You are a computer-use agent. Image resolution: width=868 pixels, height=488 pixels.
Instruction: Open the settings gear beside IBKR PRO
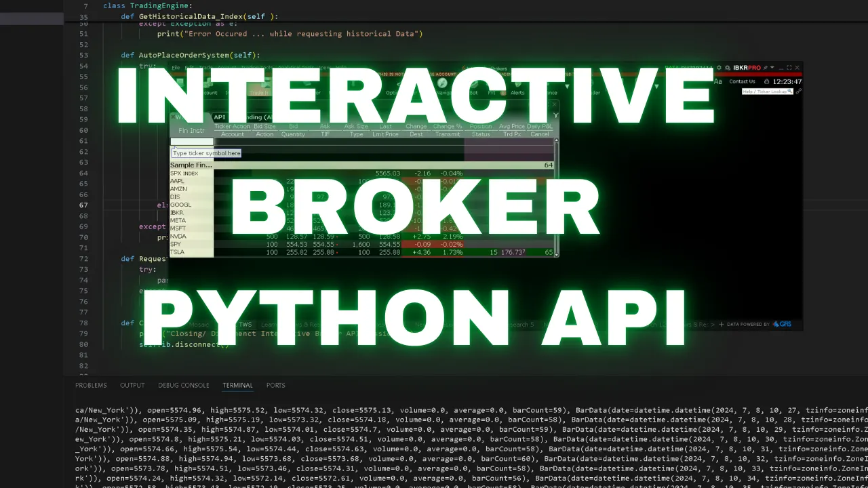(719, 68)
